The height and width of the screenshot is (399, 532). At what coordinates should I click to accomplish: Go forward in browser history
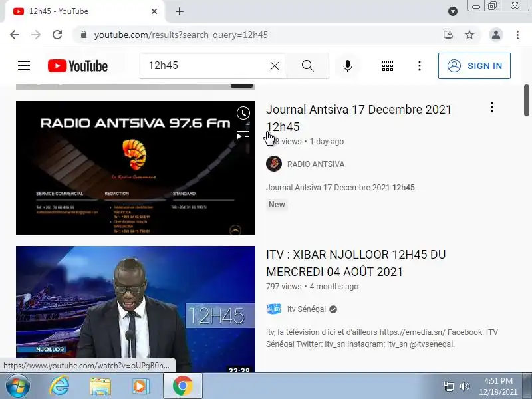(x=36, y=35)
